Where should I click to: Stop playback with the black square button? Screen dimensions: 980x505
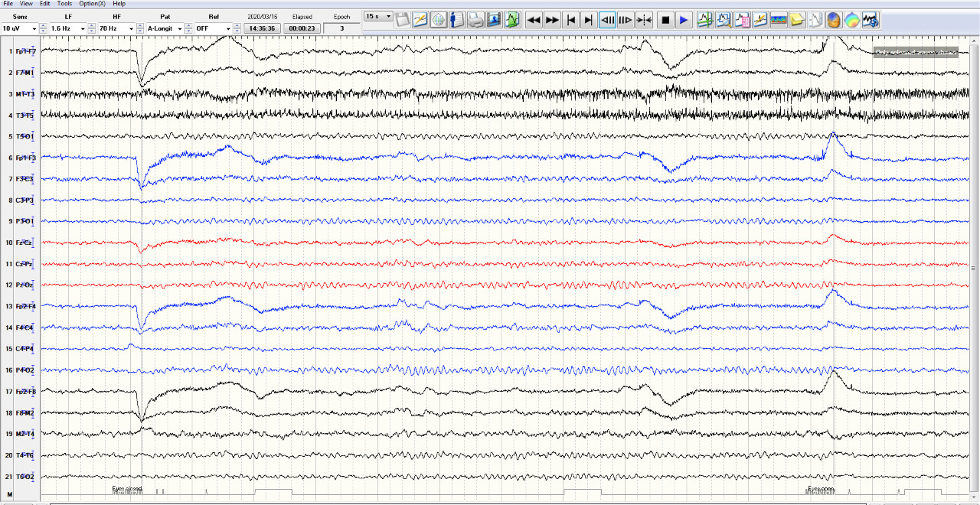(665, 20)
